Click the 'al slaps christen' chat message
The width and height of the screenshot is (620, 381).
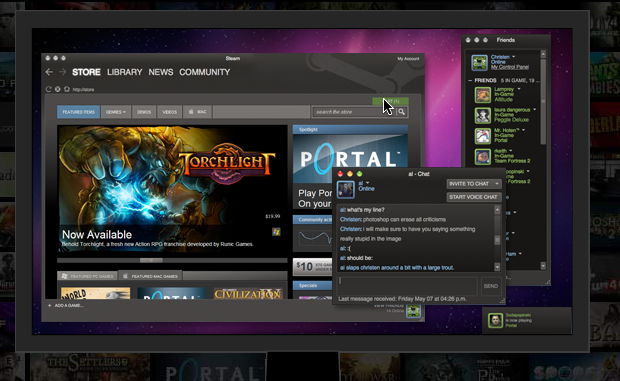(397, 268)
